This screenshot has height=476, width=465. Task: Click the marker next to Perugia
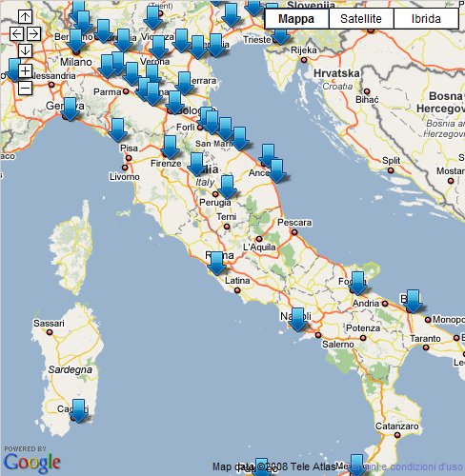[x=227, y=188]
